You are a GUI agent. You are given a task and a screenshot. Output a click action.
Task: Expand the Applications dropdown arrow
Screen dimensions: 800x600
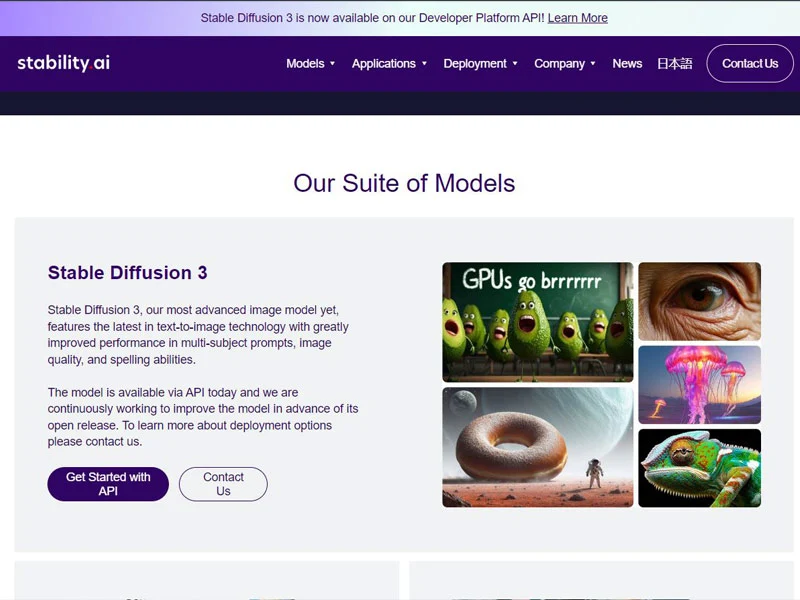(x=424, y=63)
